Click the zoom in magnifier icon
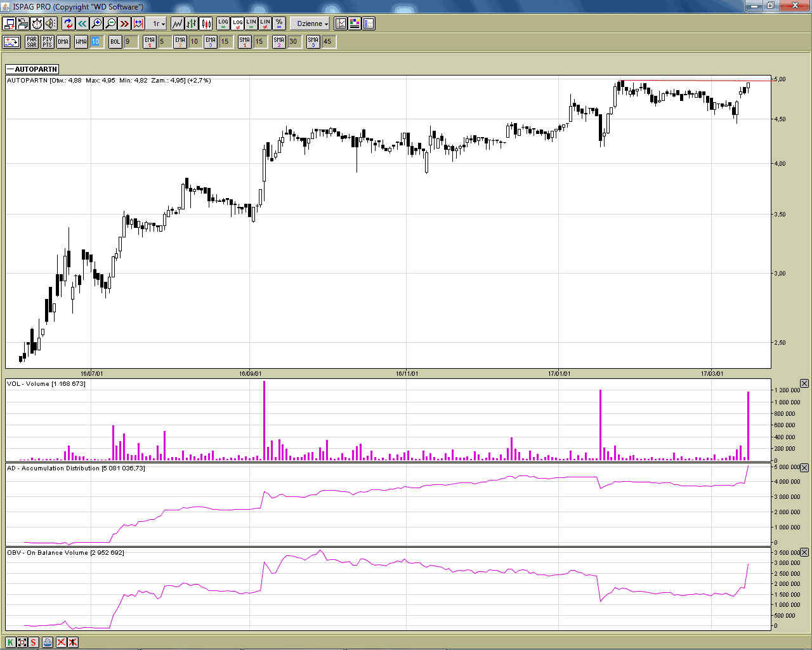This screenshot has width=812, height=650. tap(96, 23)
